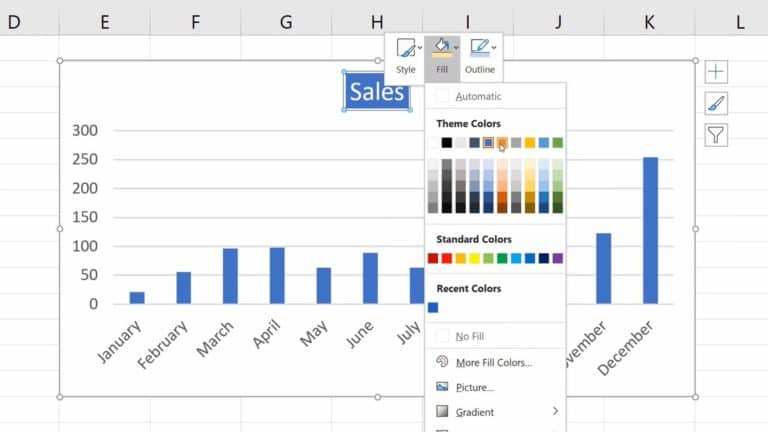This screenshot has height=432, width=768.
Task: Click the Chart Filters funnel button
Action: click(x=716, y=135)
